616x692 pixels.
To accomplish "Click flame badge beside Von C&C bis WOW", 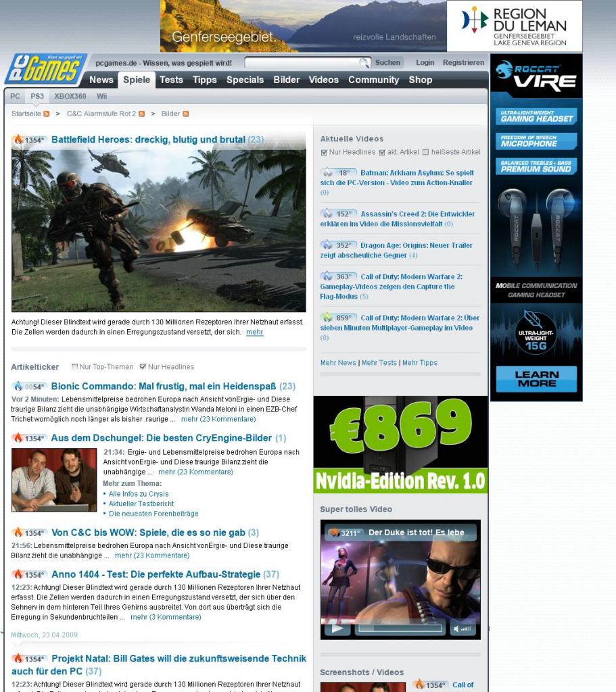I will pyautogui.click(x=29, y=533).
